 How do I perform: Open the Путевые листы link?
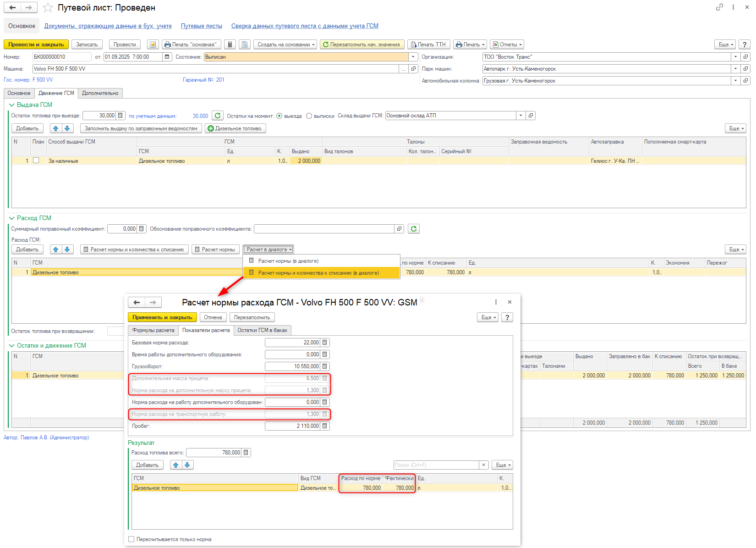tap(201, 26)
